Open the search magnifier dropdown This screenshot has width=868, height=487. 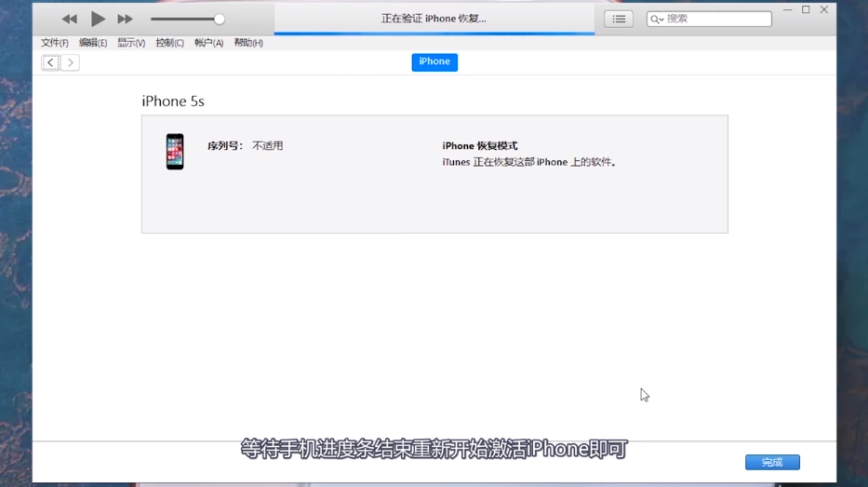pyautogui.click(x=657, y=20)
